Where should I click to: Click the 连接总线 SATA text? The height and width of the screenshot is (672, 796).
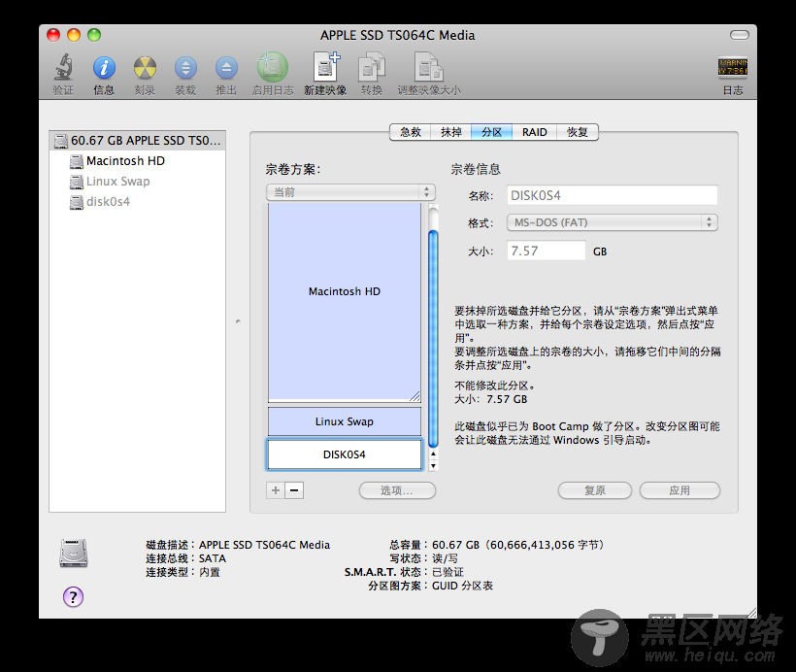coord(185,558)
